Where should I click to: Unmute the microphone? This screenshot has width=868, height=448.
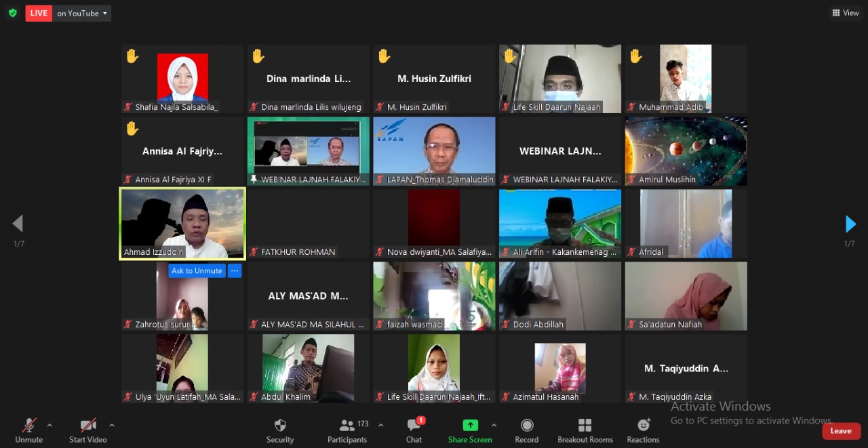28,426
